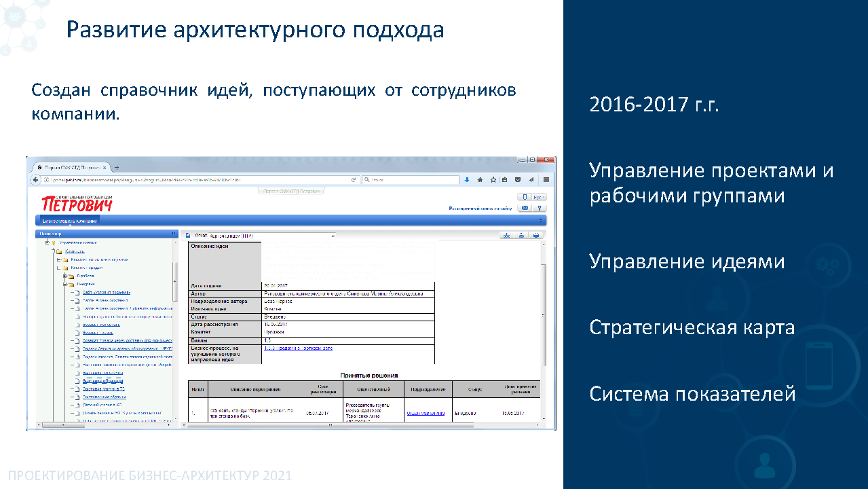Image resolution: width=868 pixels, height=489 pixels.
Task: Bookmark this page with the star icon
Action: (x=493, y=180)
